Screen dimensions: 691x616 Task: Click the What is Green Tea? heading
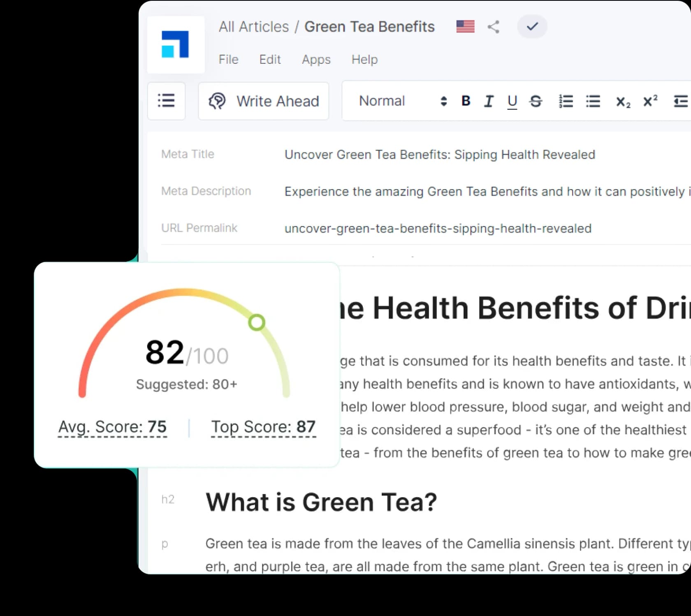click(x=321, y=503)
